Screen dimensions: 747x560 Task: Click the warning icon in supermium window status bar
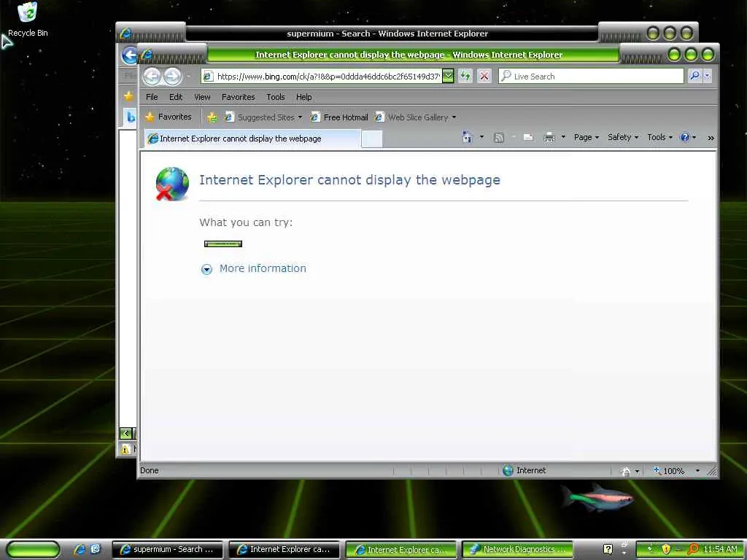point(125,449)
